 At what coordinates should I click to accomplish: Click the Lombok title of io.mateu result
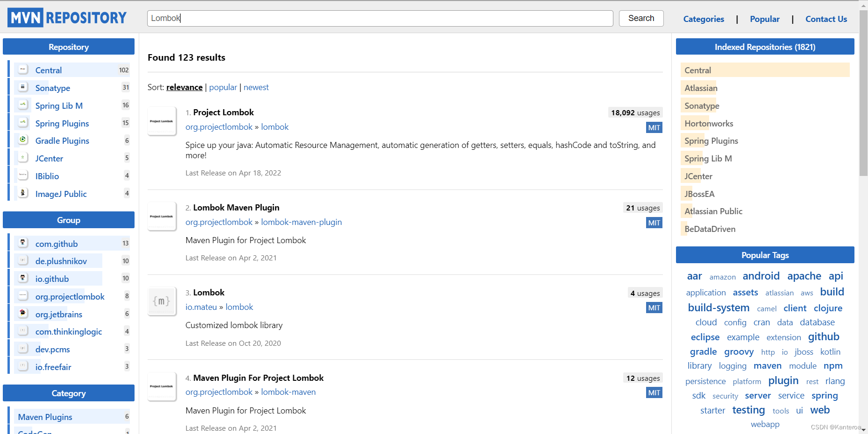[209, 293]
